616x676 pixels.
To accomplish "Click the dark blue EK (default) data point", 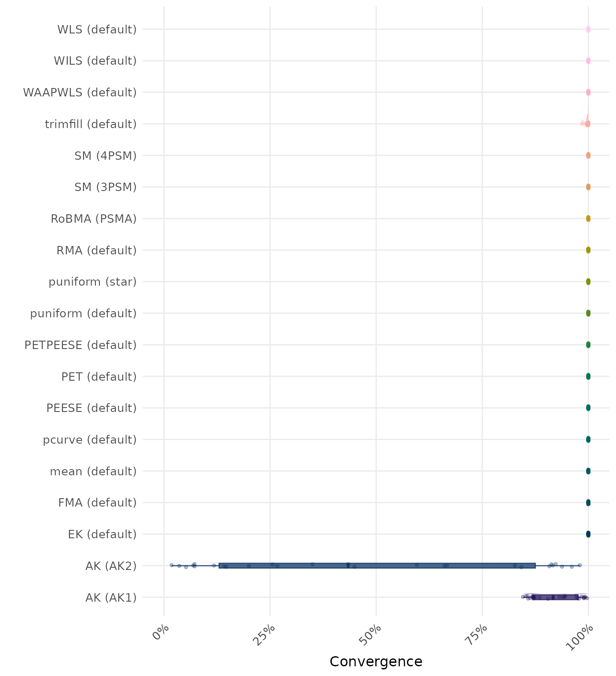I will (588, 534).
